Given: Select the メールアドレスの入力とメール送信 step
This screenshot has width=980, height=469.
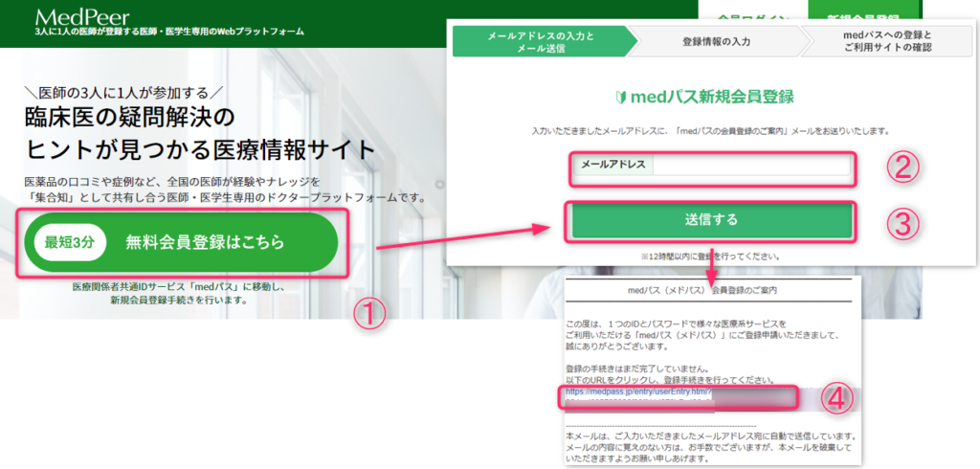Looking at the screenshot, I should [x=542, y=42].
